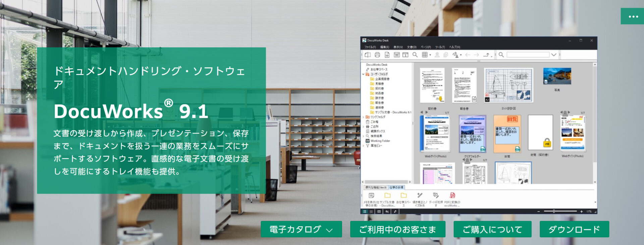Click the back arrow in DocuWorks toolbar
Image resolution: width=644 pixels, height=245 pixels.
click(x=468, y=55)
